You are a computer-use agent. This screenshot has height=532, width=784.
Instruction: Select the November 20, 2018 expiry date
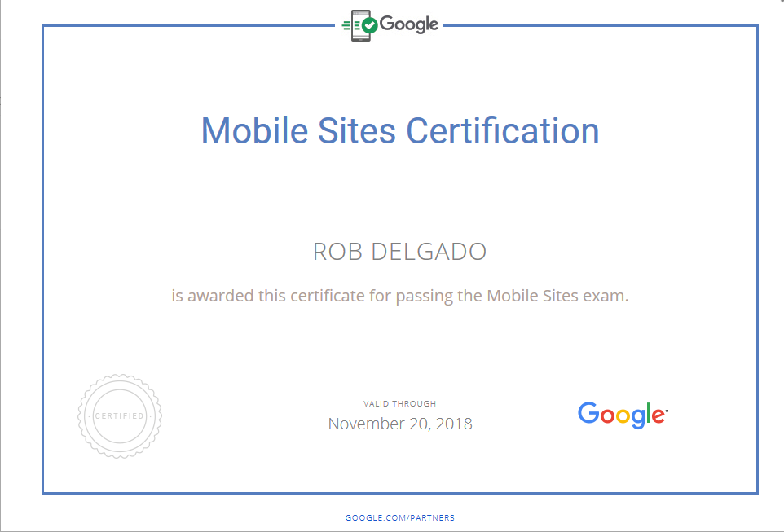(399, 424)
